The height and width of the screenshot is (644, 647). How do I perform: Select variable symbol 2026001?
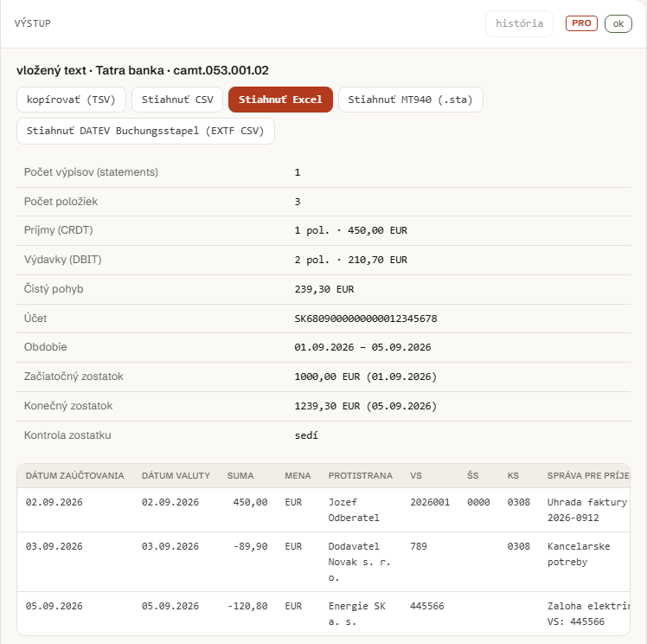(430, 502)
